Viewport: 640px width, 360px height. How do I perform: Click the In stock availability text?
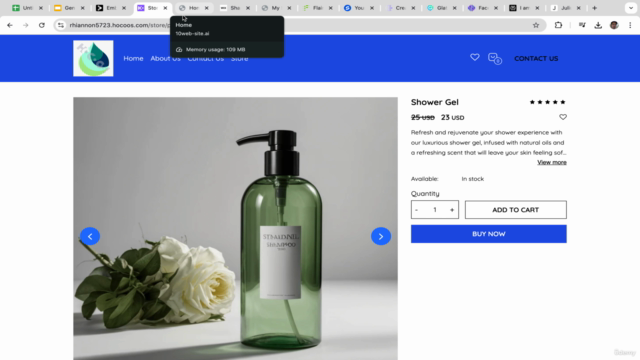473,179
